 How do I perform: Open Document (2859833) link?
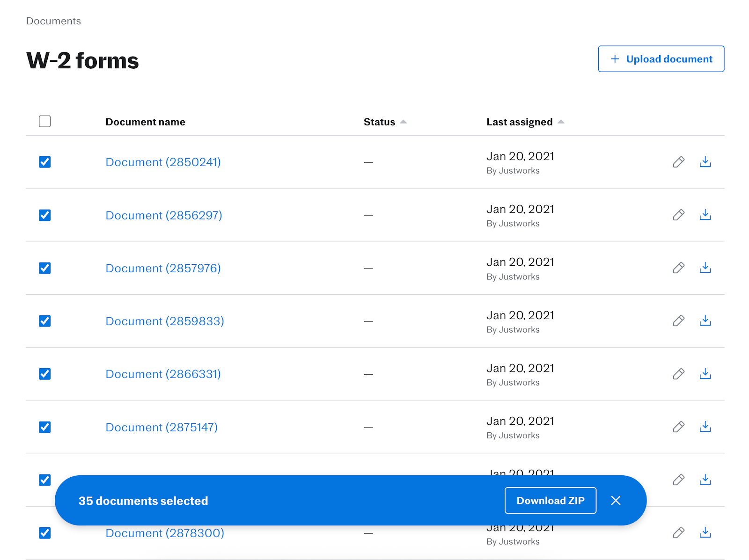[164, 321]
